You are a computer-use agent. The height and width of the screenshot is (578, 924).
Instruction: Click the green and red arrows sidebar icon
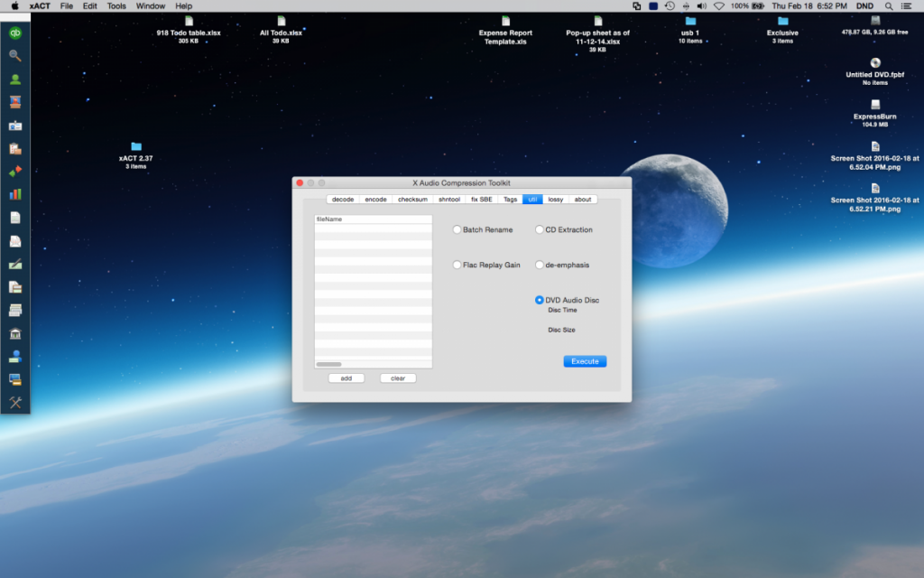(x=15, y=171)
